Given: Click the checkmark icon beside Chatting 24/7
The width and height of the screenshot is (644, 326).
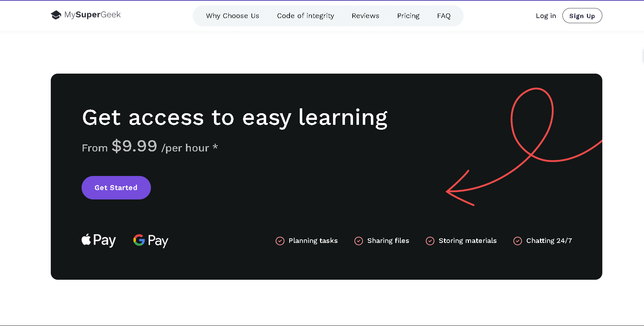Looking at the screenshot, I should (x=518, y=241).
